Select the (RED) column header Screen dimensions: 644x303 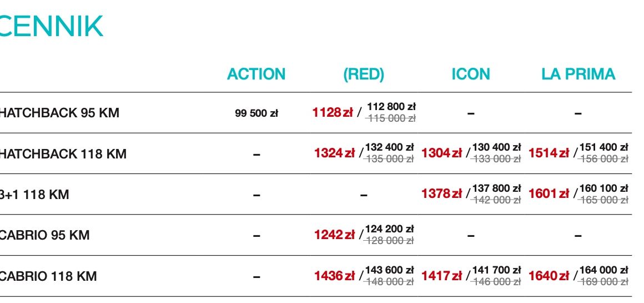[364, 74]
